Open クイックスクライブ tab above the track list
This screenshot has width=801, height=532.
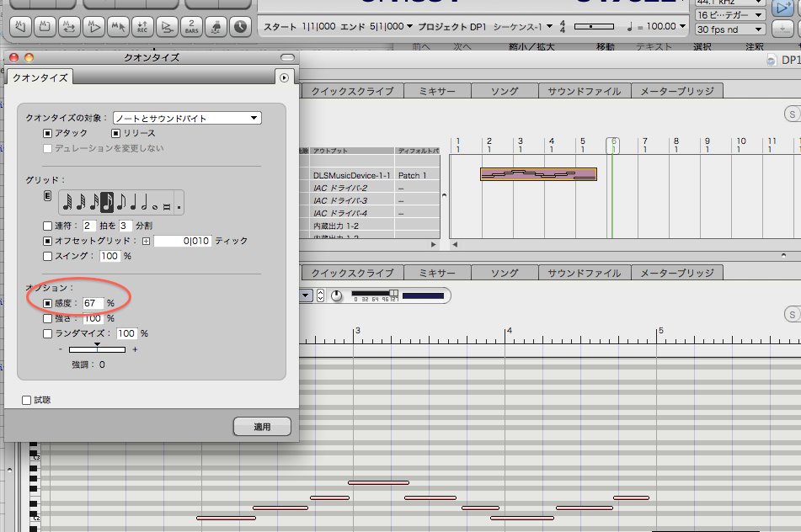tap(352, 92)
